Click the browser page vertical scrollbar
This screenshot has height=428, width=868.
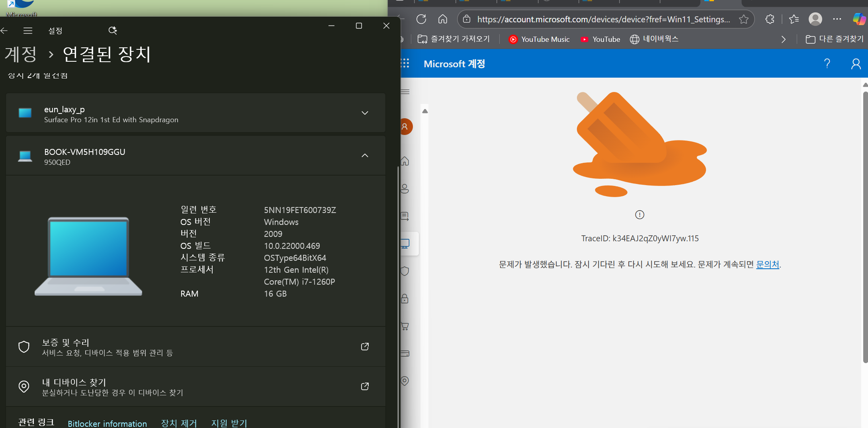coord(865,227)
